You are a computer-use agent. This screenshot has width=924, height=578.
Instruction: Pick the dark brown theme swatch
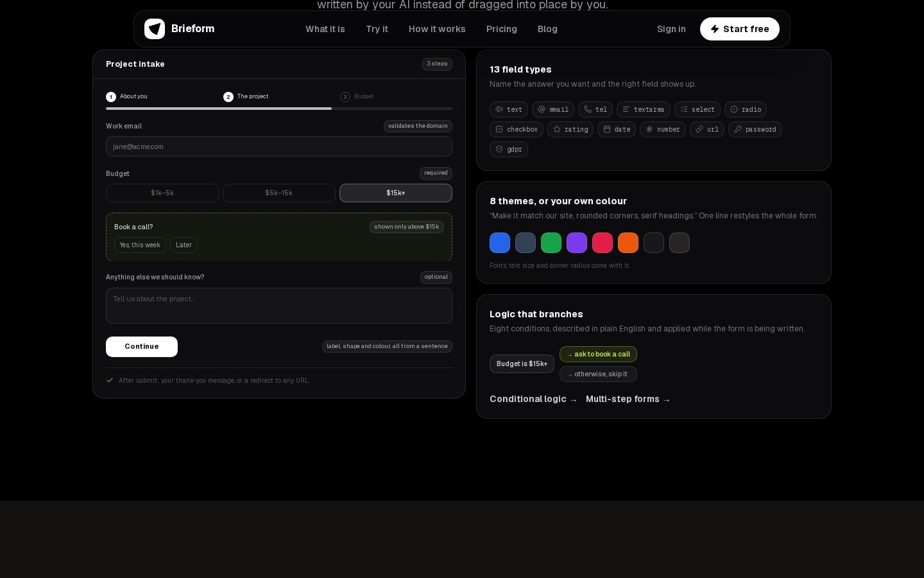point(680,243)
